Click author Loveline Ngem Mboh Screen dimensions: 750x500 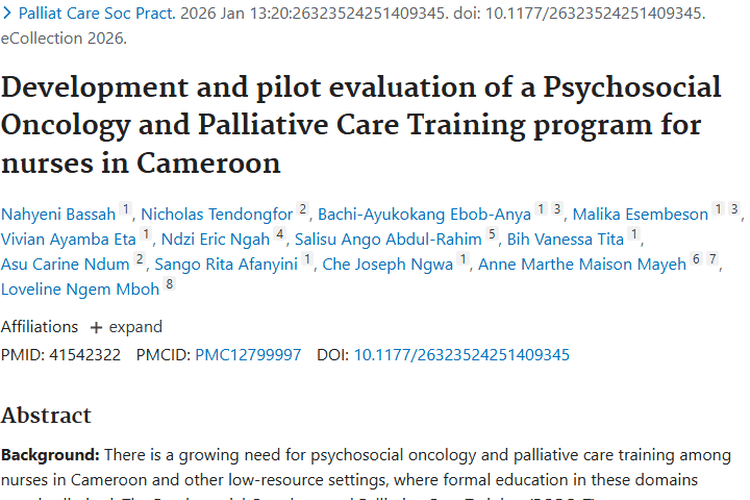(79, 289)
